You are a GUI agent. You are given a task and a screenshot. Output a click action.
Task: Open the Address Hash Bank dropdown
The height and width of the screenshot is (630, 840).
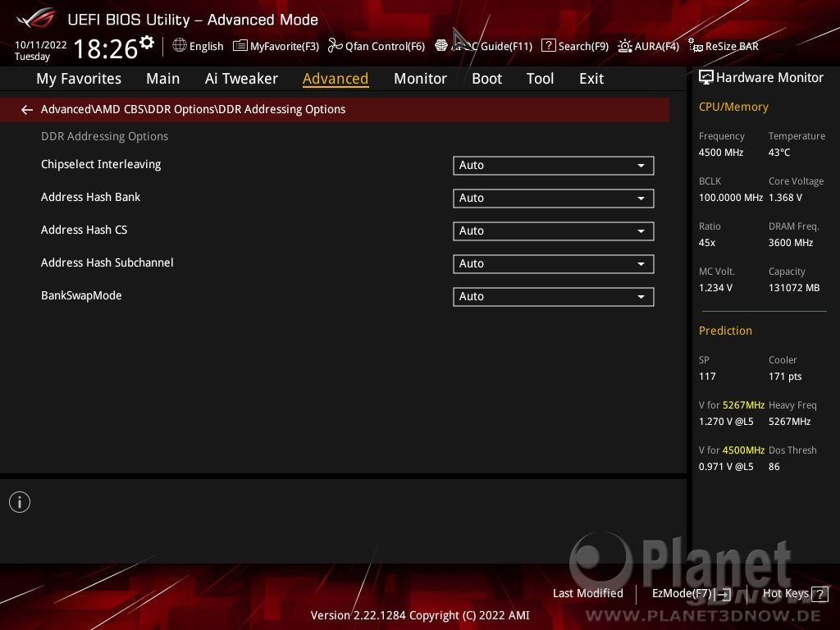pos(554,199)
